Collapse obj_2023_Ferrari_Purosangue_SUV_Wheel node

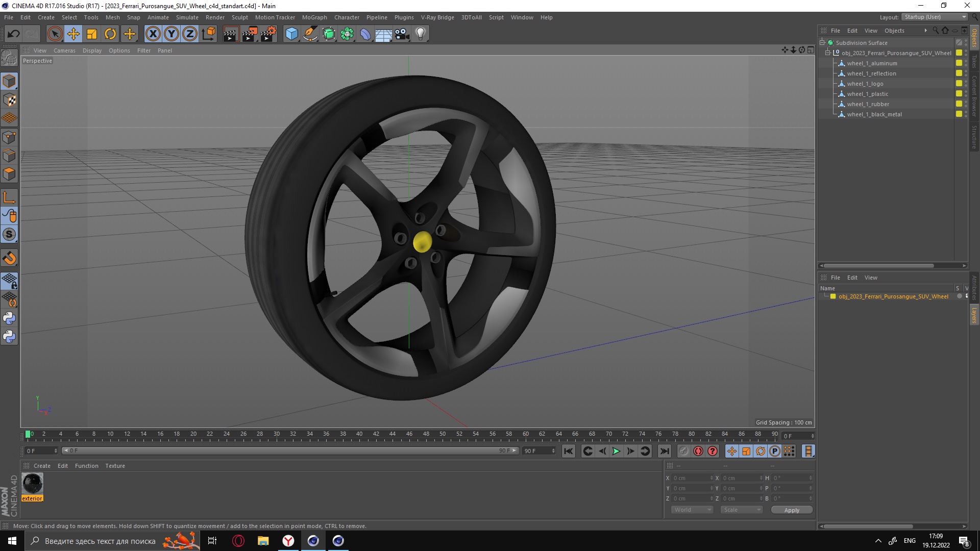tap(828, 53)
